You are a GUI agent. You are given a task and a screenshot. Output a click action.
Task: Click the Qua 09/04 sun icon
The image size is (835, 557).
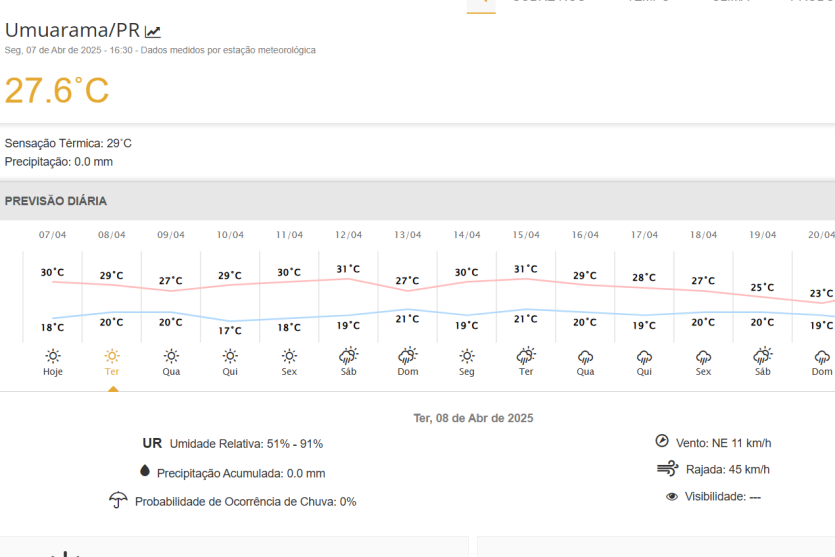171,355
